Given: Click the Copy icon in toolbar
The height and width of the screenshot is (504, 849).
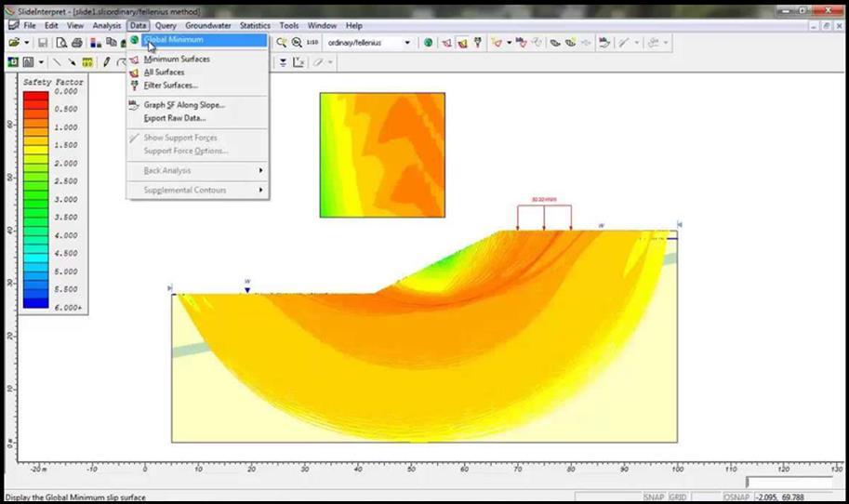Looking at the screenshot, I should click(x=112, y=43).
